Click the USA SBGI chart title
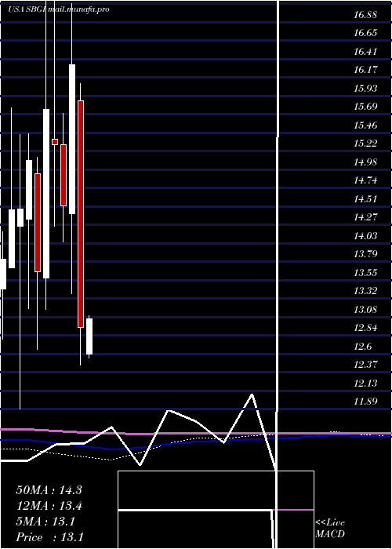The height and width of the screenshot is (549, 392). click(x=59, y=9)
